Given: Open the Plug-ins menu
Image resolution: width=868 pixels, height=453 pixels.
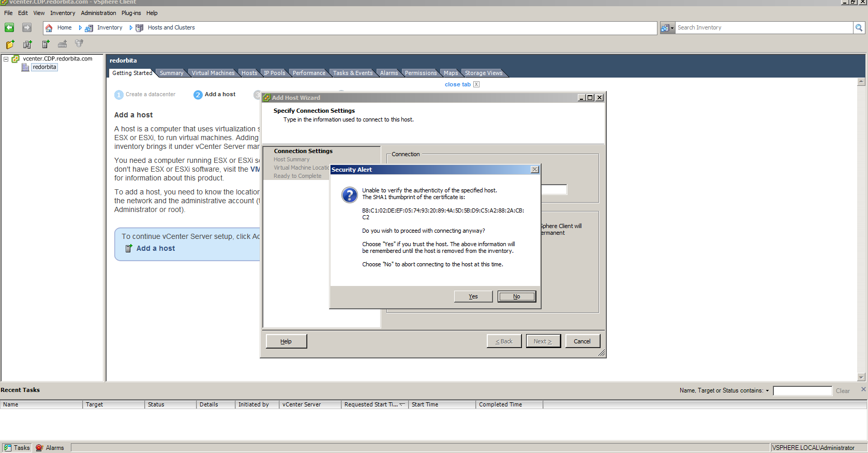Looking at the screenshot, I should click(x=131, y=13).
